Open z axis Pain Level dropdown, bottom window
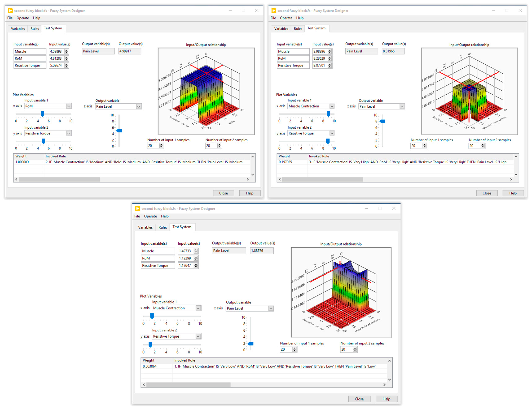Screen dimensions: 532x409 [271, 309]
